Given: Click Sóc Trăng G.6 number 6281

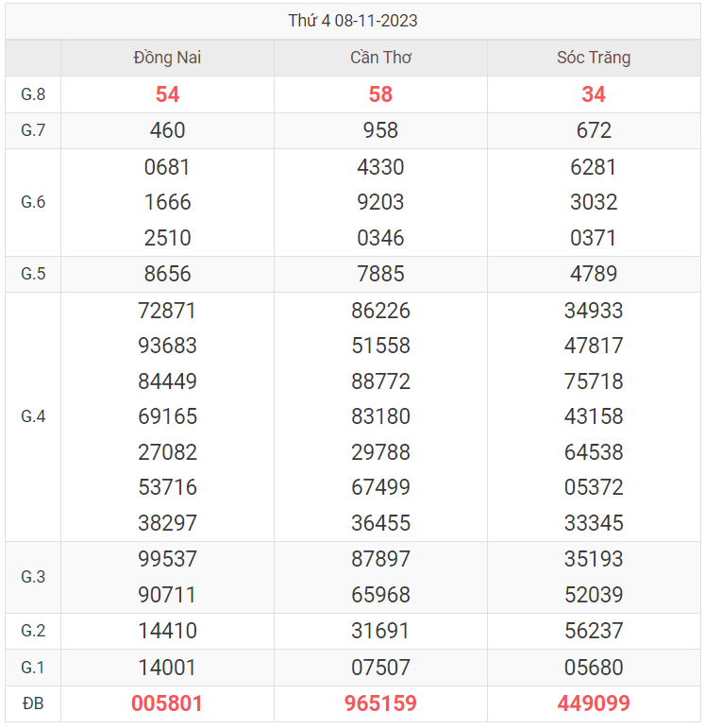Looking at the screenshot, I should pos(594,167).
